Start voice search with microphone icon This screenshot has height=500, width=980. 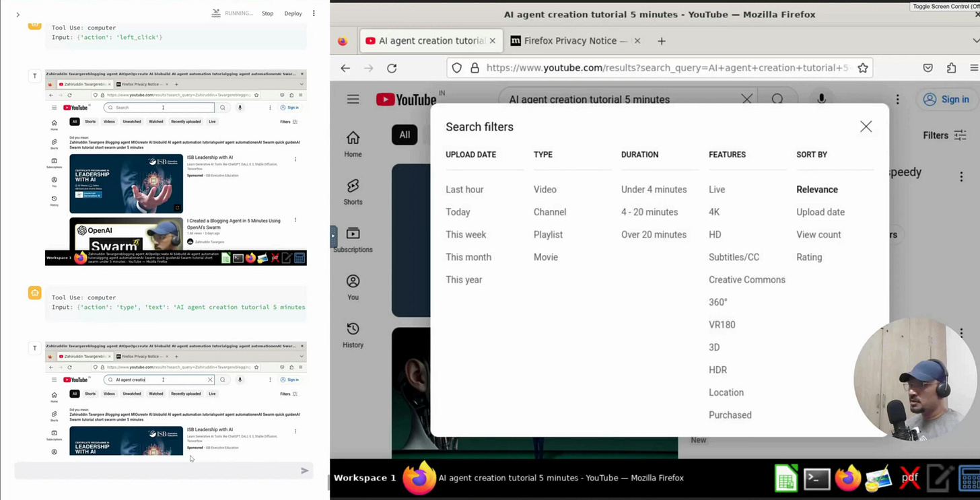point(821,99)
